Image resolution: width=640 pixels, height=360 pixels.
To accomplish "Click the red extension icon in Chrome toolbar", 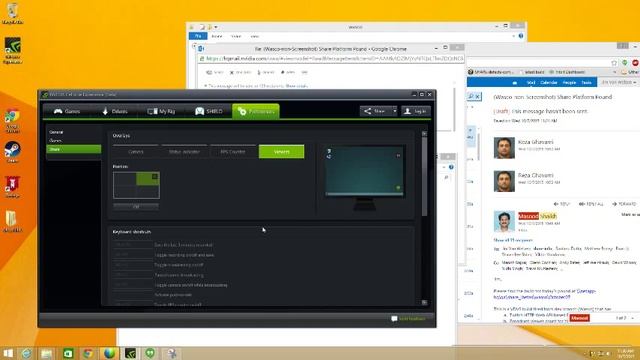I will click(636, 63).
